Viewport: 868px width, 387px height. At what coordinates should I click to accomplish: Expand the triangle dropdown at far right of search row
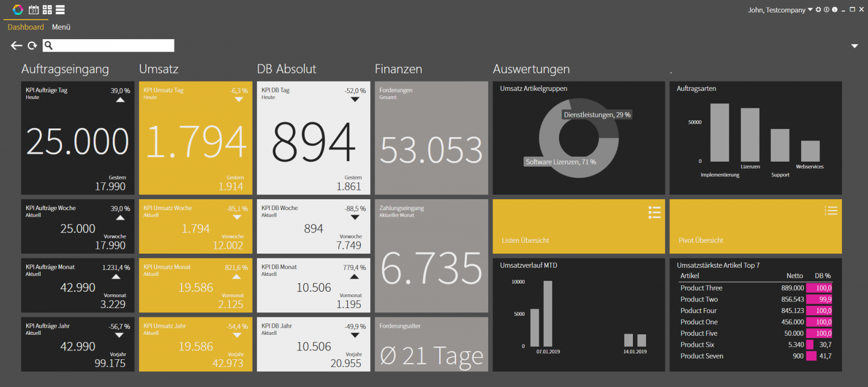pyautogui.click(x=854, y=46)
